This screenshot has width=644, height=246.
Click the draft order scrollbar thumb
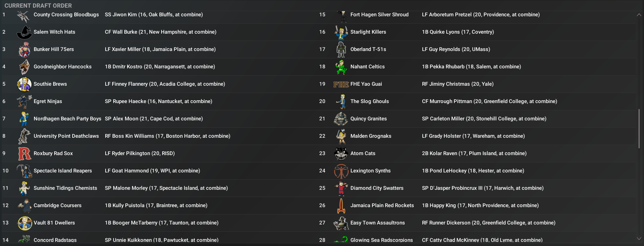[x=639, y=129]
